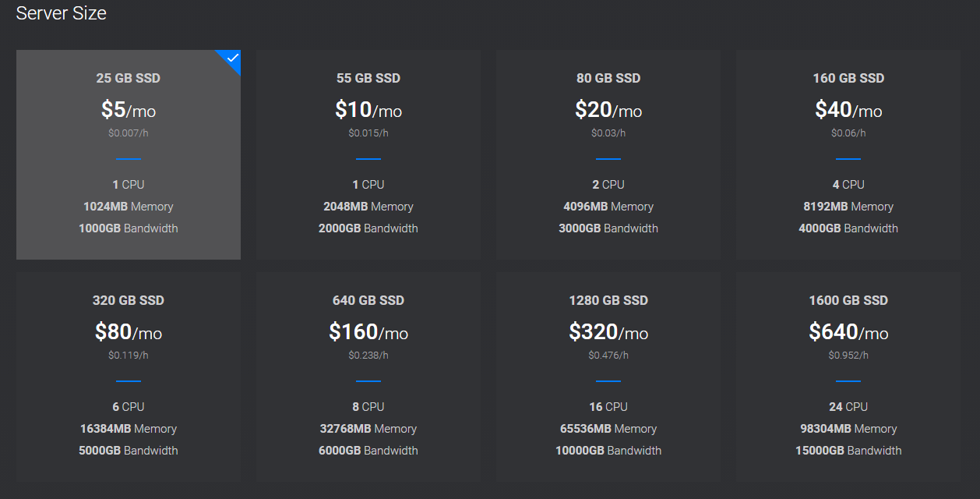Select the 80 GB SSD plan card

[608, 154]
